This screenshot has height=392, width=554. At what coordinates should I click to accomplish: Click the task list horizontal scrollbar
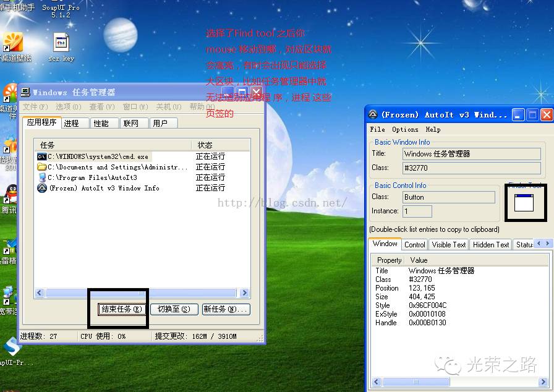pos(142,293)
